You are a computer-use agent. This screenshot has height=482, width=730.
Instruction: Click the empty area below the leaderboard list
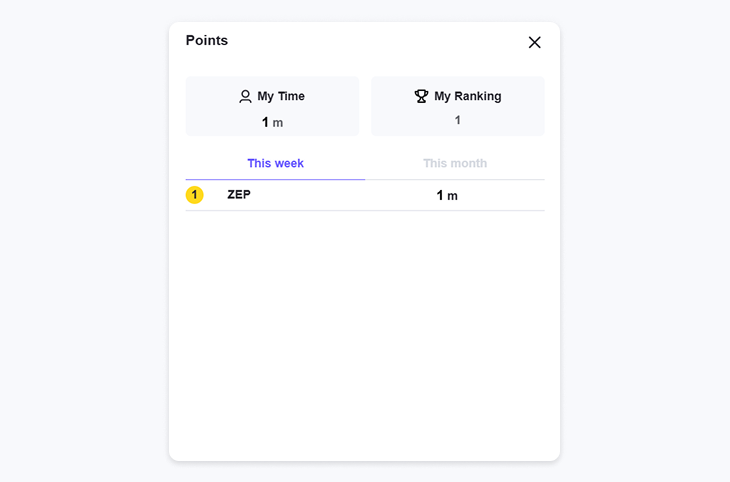(x=364, y=330)
